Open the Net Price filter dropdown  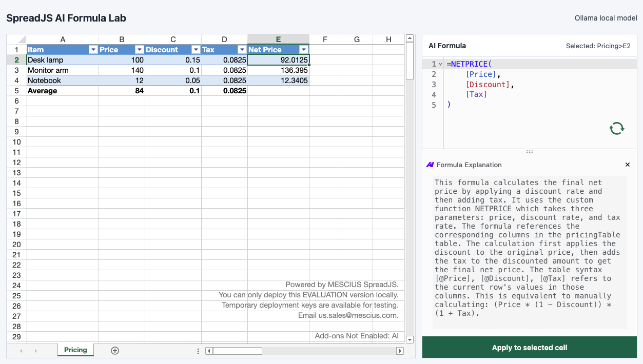pos(303,50)
